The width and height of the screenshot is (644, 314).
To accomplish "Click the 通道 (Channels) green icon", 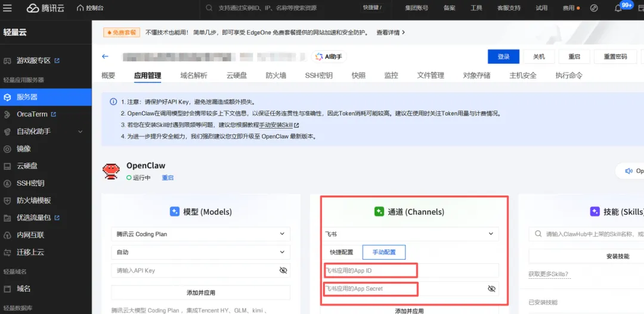I will (379, 212).
